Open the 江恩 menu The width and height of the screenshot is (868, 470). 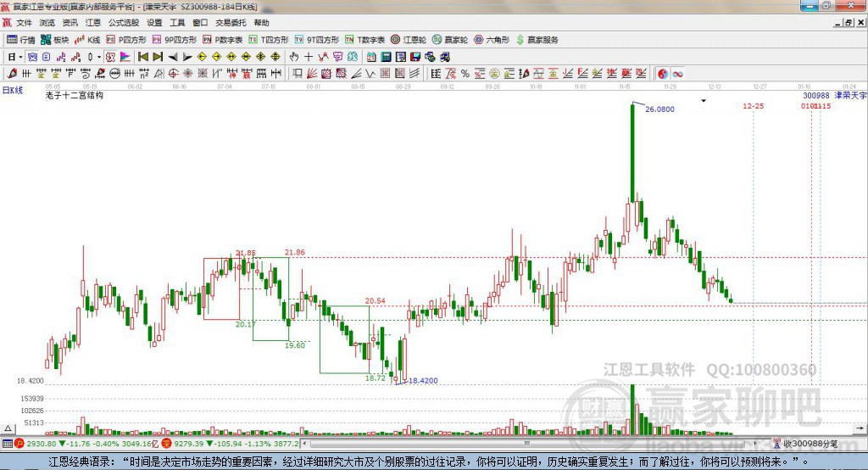pos(93,23)
